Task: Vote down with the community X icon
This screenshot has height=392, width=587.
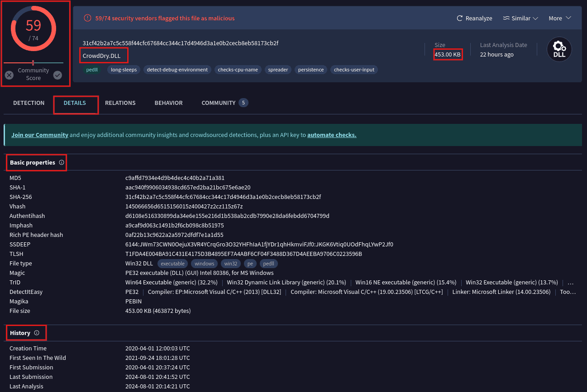Action: click(9, 75)
